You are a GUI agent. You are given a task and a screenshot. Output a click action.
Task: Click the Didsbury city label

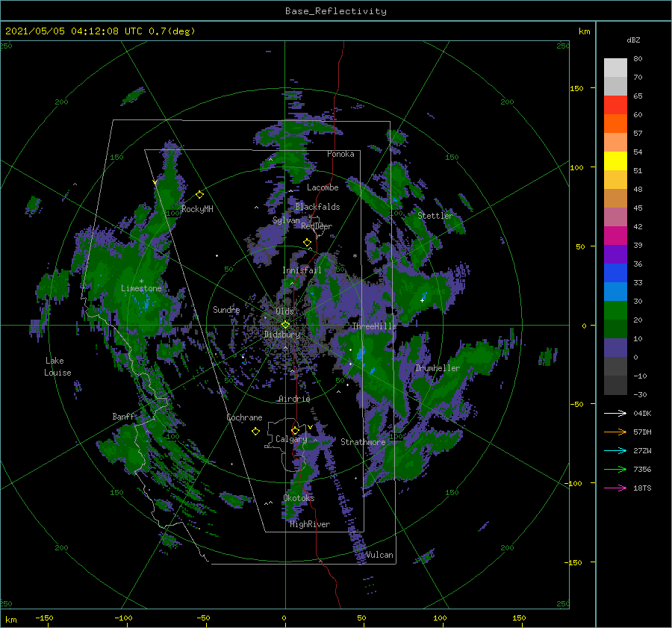point(282,335)
